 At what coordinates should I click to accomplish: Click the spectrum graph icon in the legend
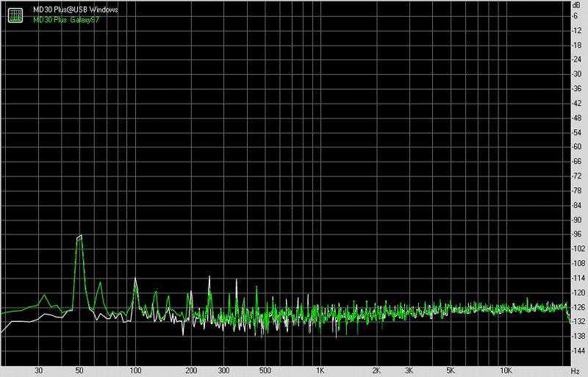tap(15, 14)
